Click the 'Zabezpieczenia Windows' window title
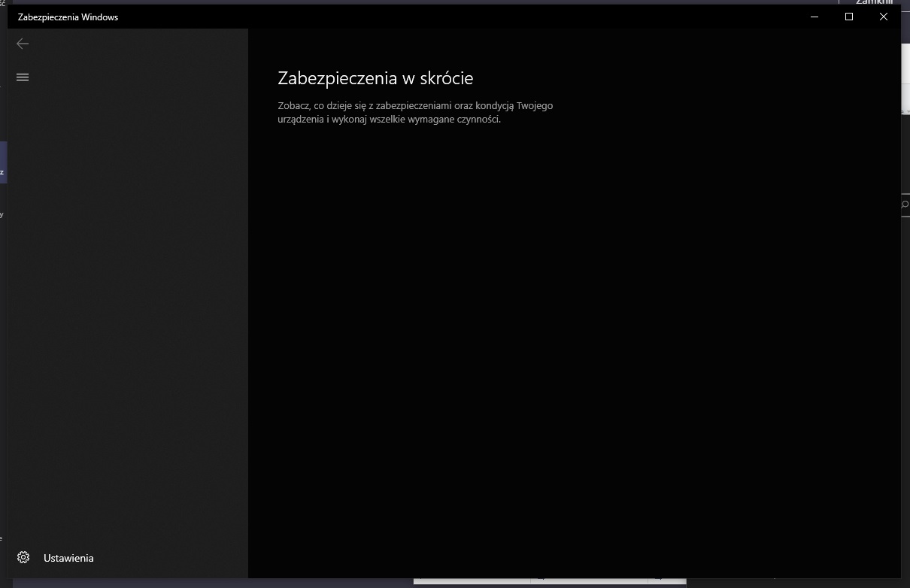 click(68, 17)
